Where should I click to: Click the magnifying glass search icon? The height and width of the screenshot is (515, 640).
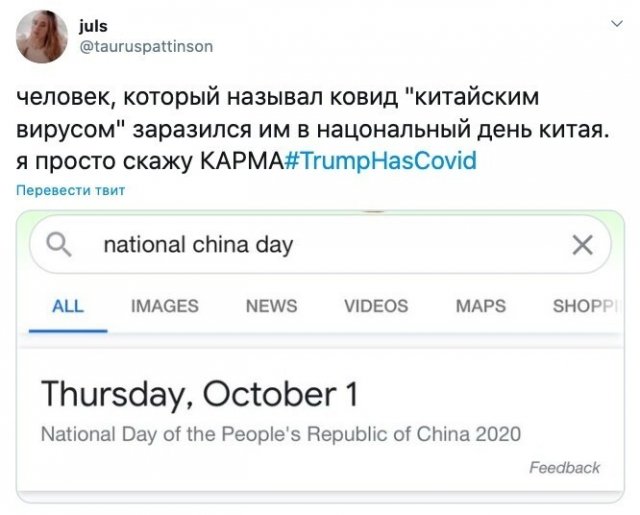60,244
